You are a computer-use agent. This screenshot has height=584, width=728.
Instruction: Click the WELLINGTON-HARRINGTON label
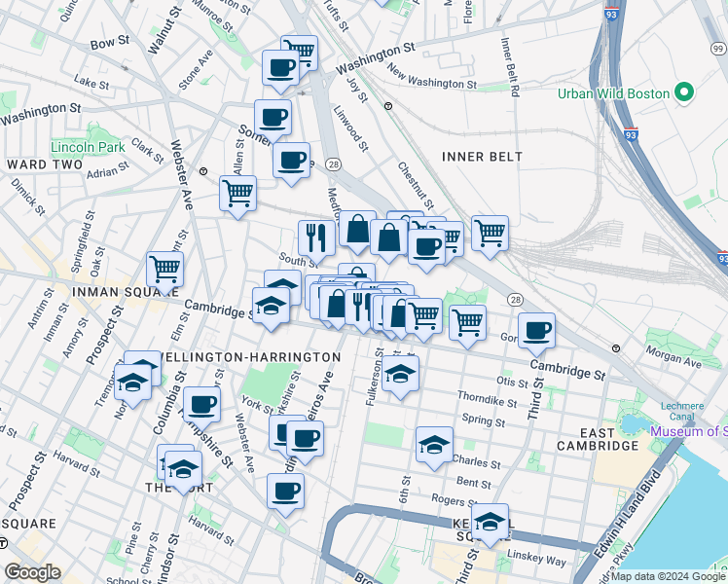pyautogui.click(x=250, y=357)
